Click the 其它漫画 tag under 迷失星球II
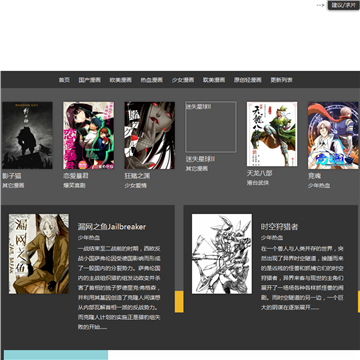Image resolution: width=360 pixels, height=360 pixels. pyautogui.click(x=197, y=169)
